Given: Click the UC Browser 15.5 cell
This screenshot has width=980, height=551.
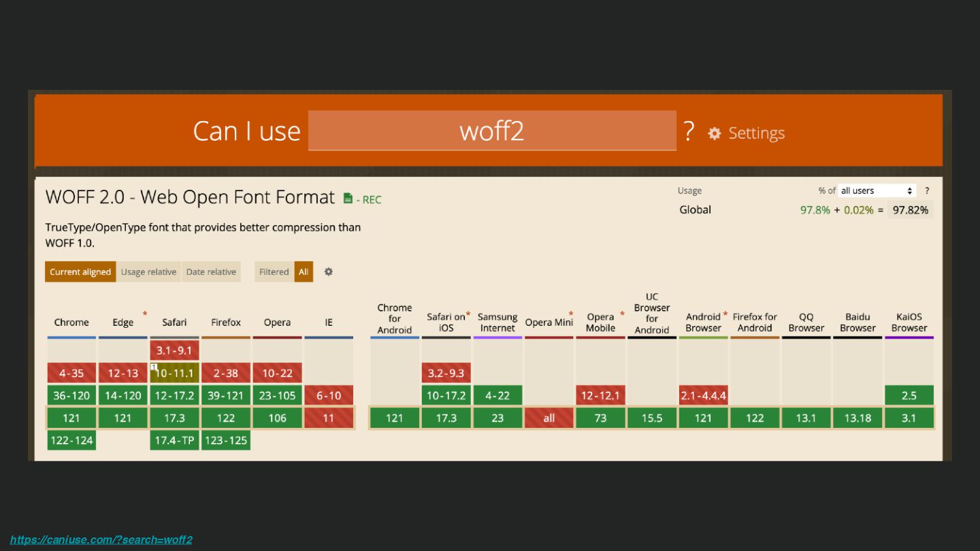Looking at the screenshot, I should (652, 418).
